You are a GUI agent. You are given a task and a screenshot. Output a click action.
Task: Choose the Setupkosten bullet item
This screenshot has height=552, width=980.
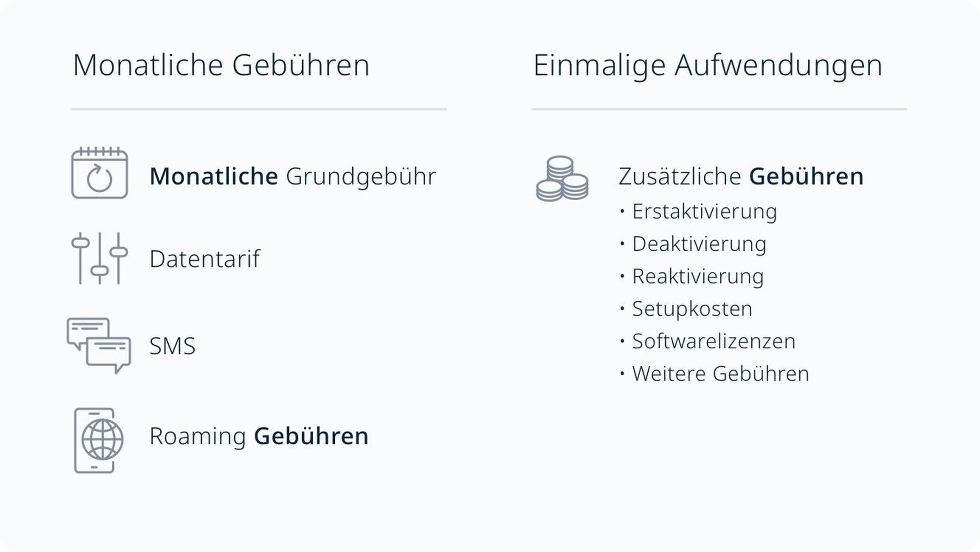[x=692, y=309]
